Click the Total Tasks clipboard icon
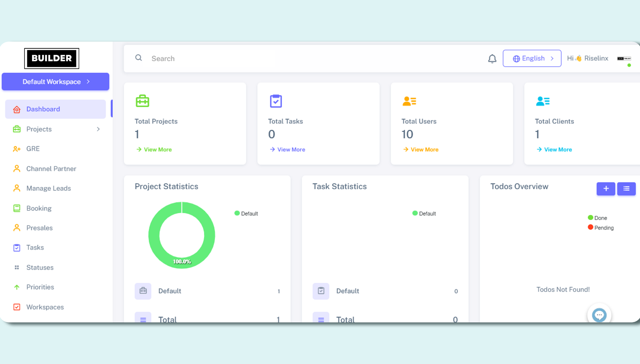The width and height of the screenshot is (640, 364). point(276,101)
